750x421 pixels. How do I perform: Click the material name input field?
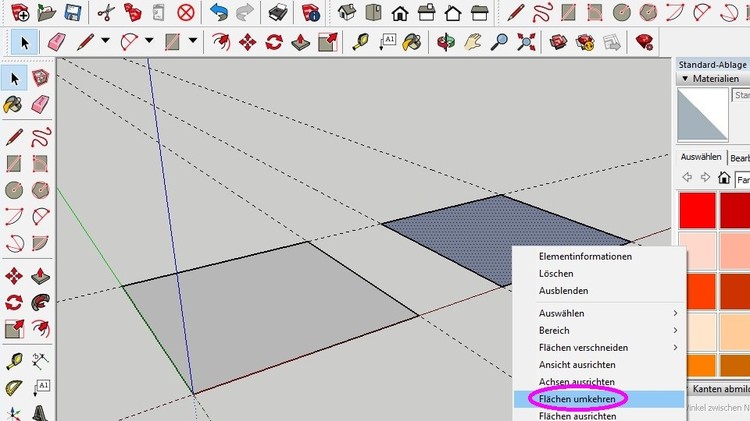(741, 95)
